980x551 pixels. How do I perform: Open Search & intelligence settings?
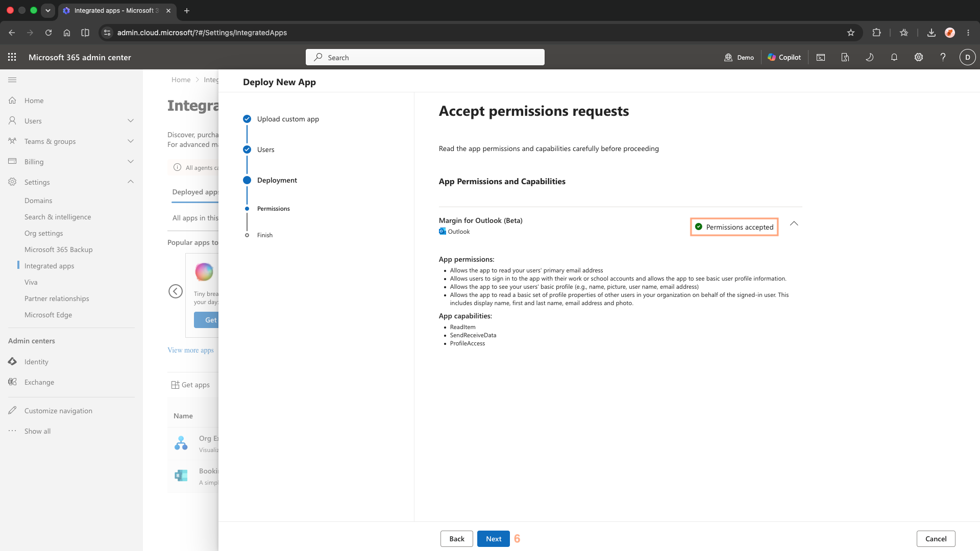tap(58, 217)
